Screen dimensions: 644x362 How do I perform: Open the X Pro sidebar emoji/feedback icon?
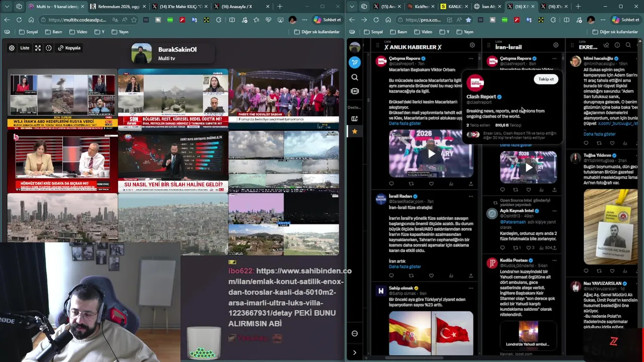[x=355, y=333]
